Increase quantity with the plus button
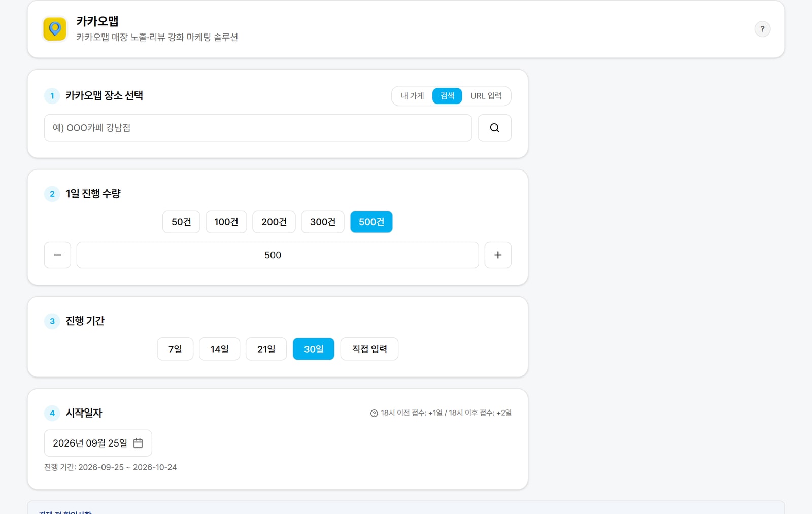 point(498,255)
